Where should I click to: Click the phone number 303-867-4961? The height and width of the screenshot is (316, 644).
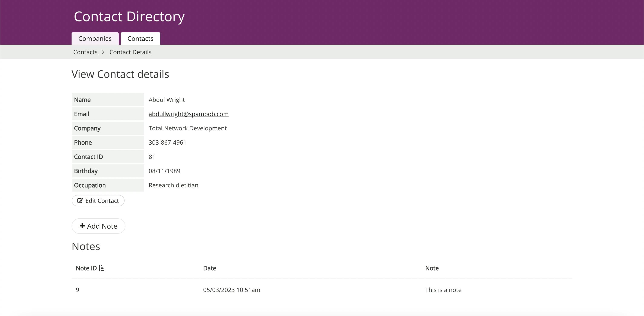(168, 142)
